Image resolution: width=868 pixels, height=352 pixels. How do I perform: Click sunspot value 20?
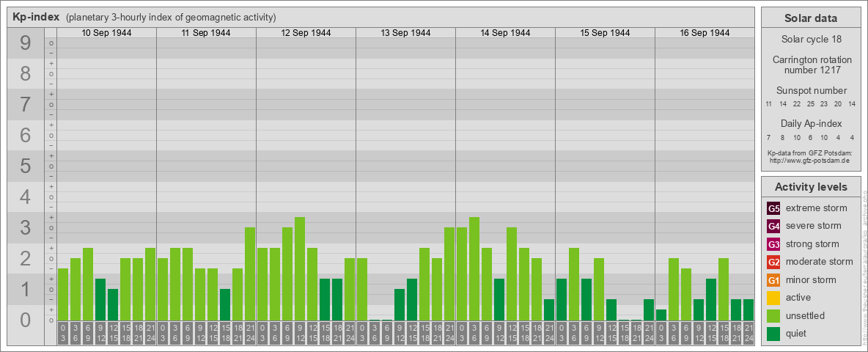[837, 104]
